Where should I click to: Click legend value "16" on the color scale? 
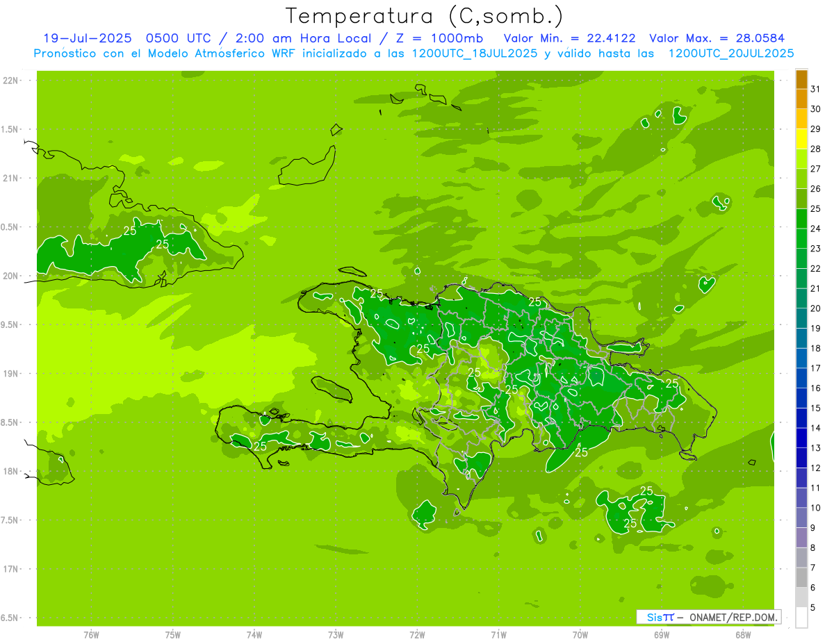pos(815,388)
